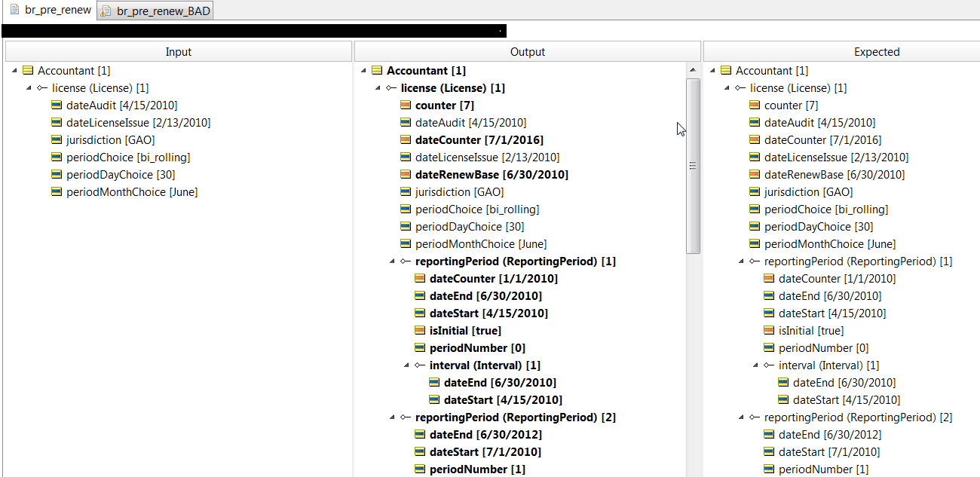Click the counter [7] icon in Output panel
980x477 pixels.
[406, 105]
